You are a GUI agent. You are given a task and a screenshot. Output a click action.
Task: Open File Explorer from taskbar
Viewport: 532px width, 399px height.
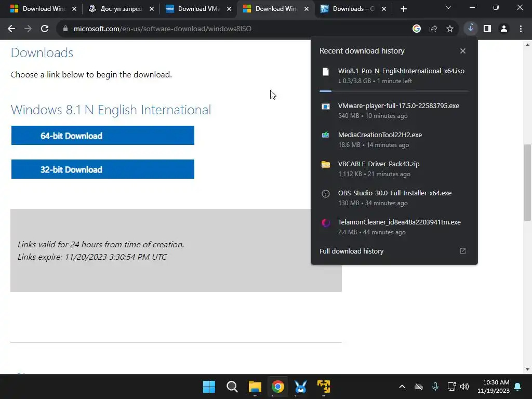coord(255,387)
